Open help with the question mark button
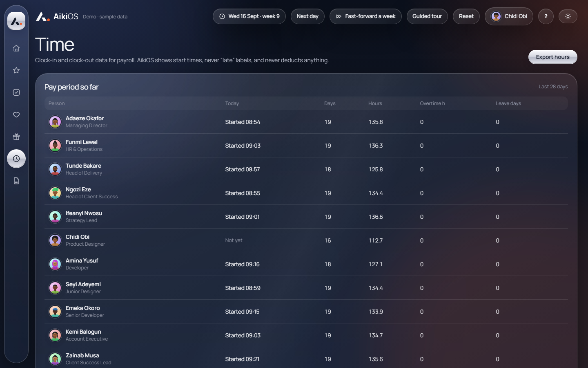 click(x=546, y=16)
